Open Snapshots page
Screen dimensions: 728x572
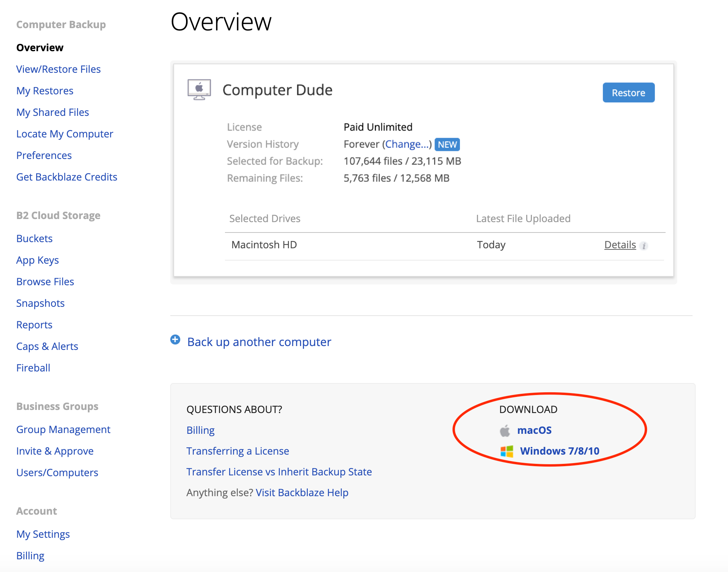[40, 303]
